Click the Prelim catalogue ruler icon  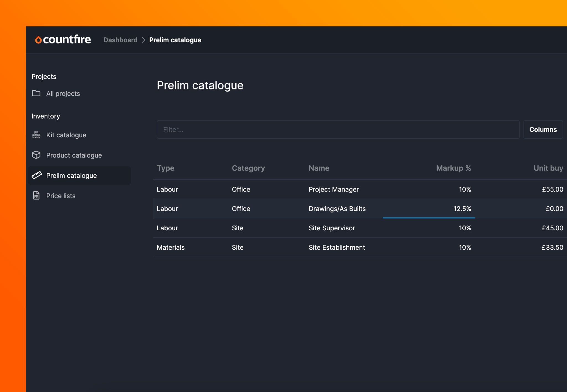click(36, 176)
